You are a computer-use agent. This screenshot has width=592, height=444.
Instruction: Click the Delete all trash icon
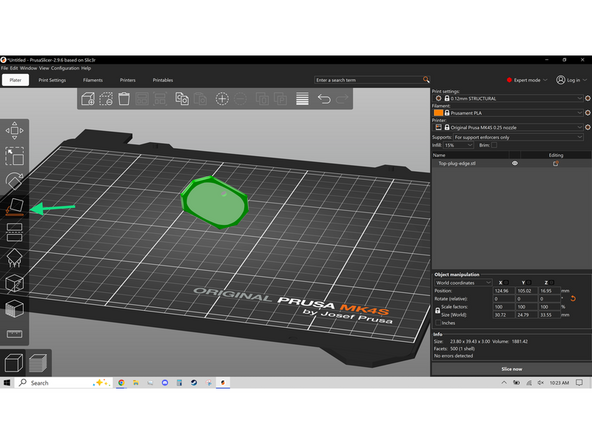tap(124, 99)
